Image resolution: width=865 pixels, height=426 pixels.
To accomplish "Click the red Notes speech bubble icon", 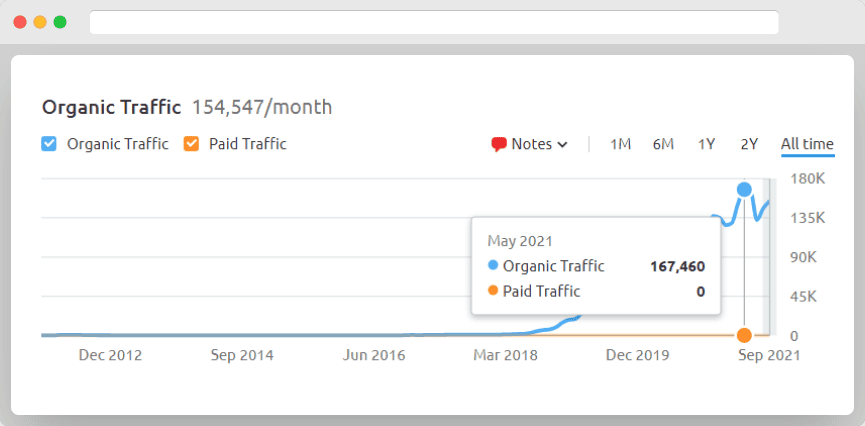I will point(499,144).
